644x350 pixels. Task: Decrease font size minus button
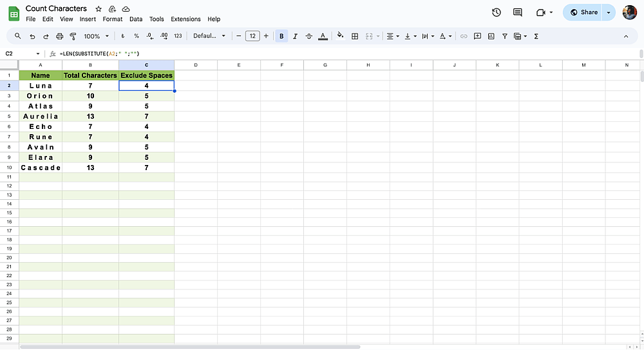click(x=239, y=36)
